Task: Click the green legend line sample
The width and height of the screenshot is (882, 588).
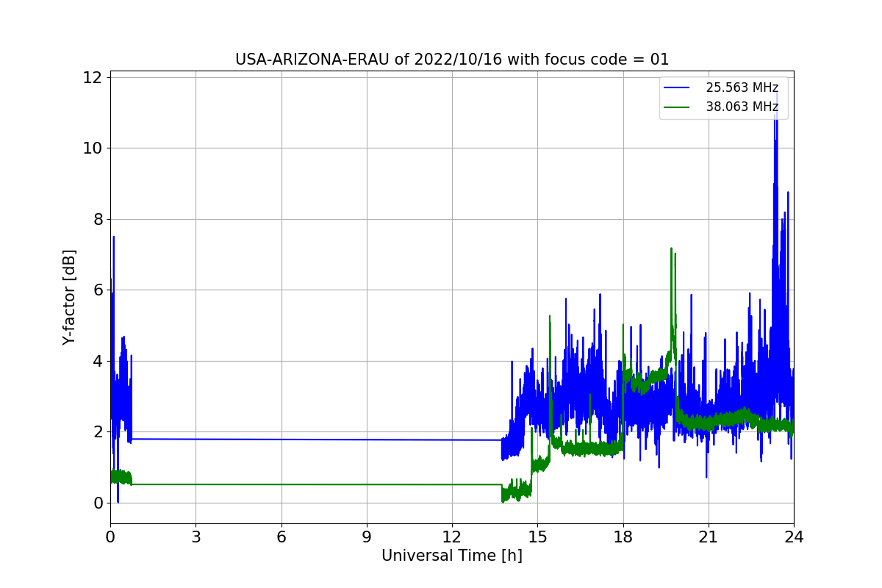Action: click(x=677, y=107)
